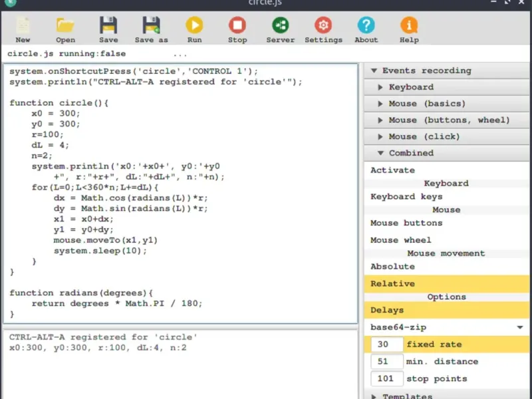This screenshot has width=532, height=399.
Task: Expand Mouse (buttons, wheel) section
Action: pyautogui.click(x=446, y=120)
